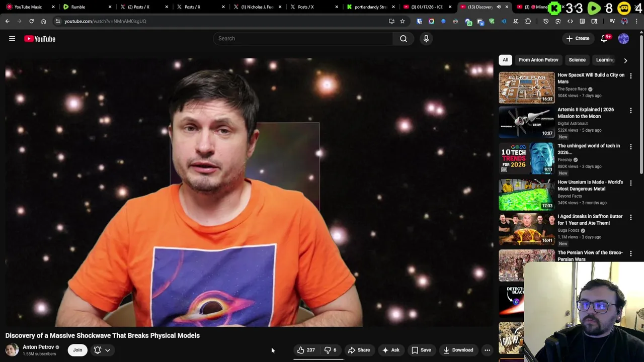Reload the page

pyautogui.click(x=31, y=21)
